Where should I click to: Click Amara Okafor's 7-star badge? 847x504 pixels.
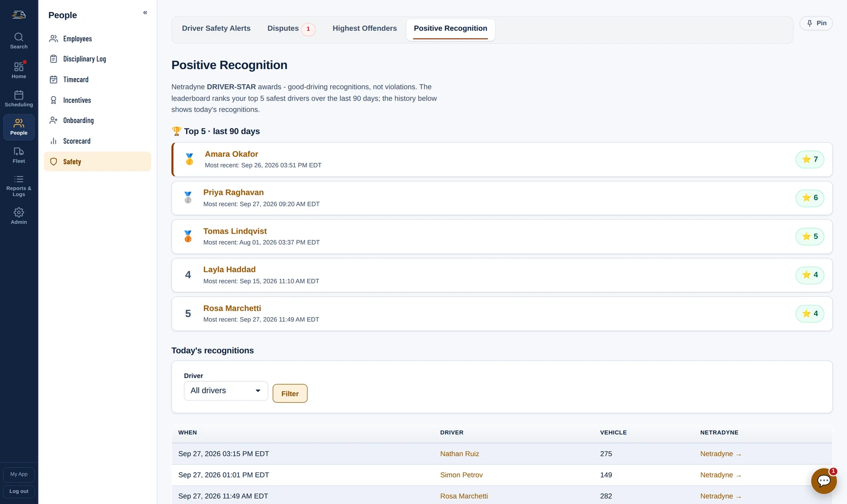click(809, 159)
